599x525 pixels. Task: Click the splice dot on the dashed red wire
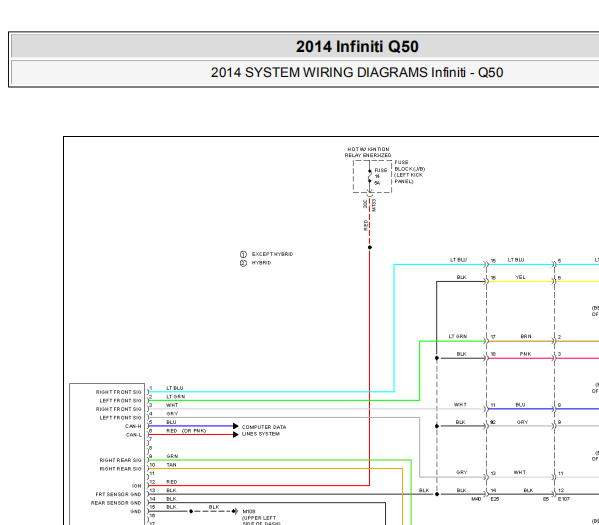pyautogui.click(x=370, y=247)
